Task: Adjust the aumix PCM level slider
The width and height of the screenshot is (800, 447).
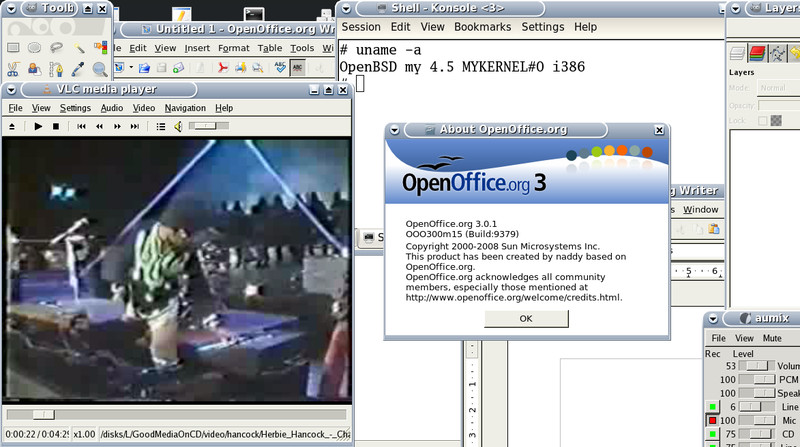Action: 757,380
